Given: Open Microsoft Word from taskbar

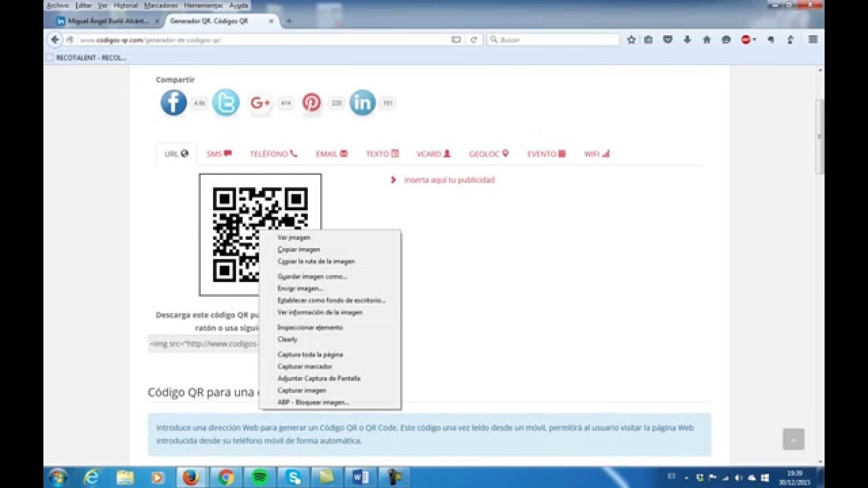Looking at the screenshot, I should click(361, 477).
